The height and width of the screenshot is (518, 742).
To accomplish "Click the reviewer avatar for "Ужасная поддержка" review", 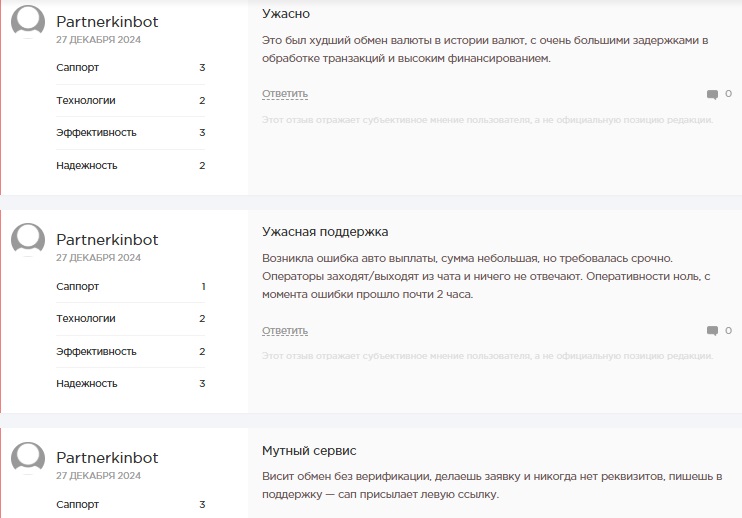I will (x=28, y=240).
